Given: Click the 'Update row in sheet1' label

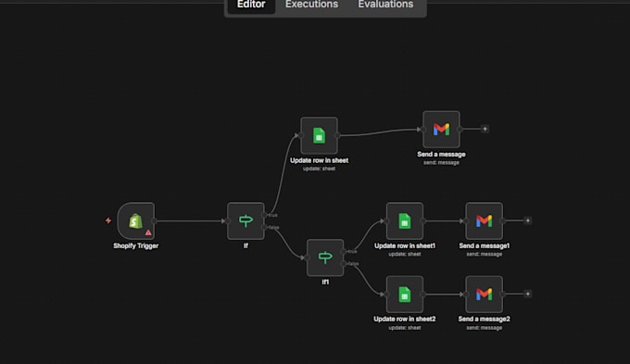Looking at the screenshot, I should point(405,245).
